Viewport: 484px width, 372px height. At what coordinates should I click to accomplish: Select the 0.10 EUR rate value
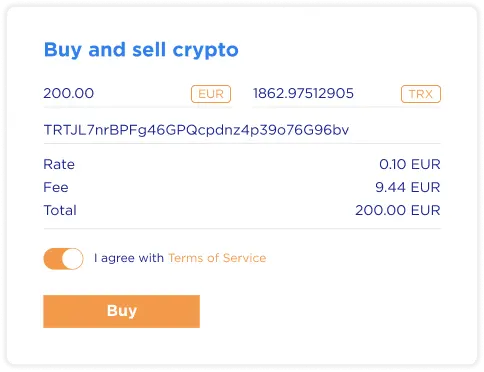pyautogui.click(x=410, y=164)
